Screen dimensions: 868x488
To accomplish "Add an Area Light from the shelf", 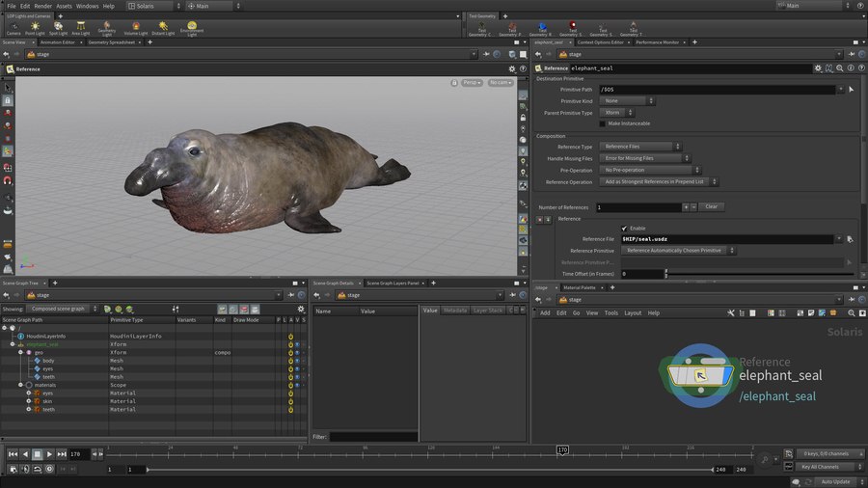I will tap(81, 29).
